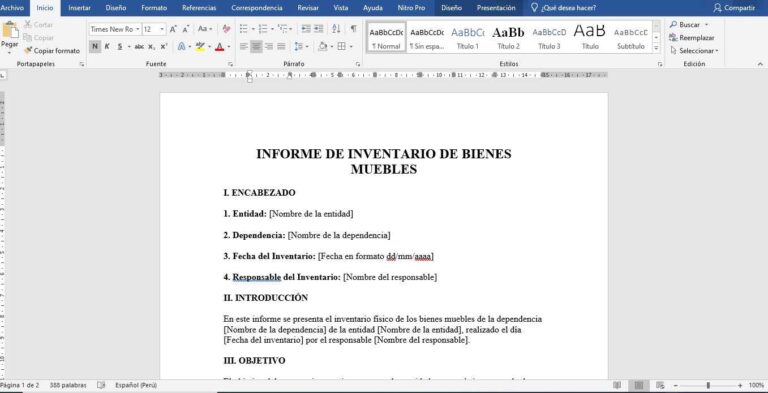Apply superscript formatting
Image resolution: width=768 pixels, height=393 pixels.
(x=164, y=47)
